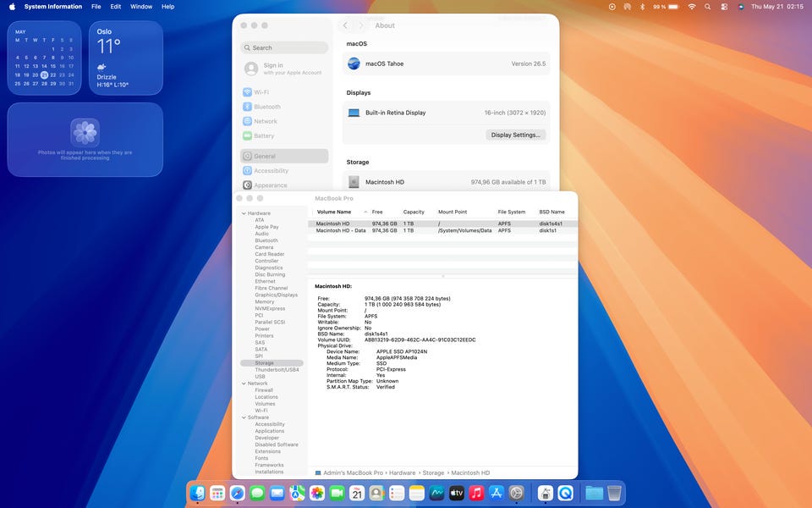
Task: Launch QuickTime Player from the Dock
Action: click(x=565, y=493)
